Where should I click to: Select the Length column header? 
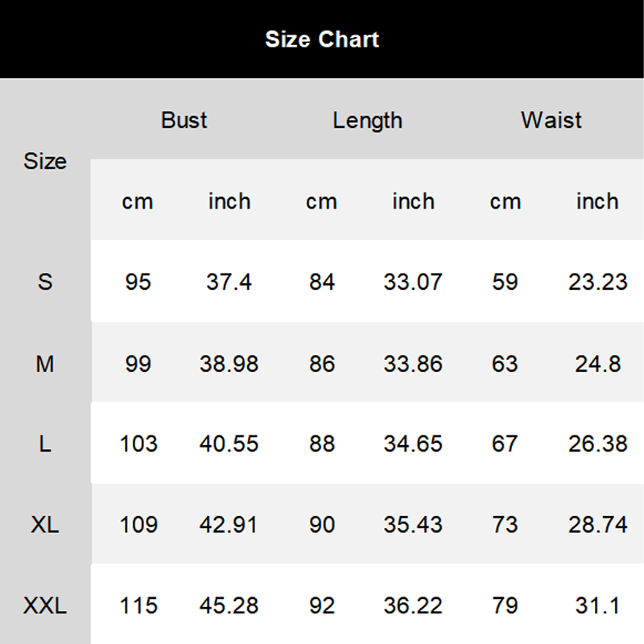pos(367,121)
